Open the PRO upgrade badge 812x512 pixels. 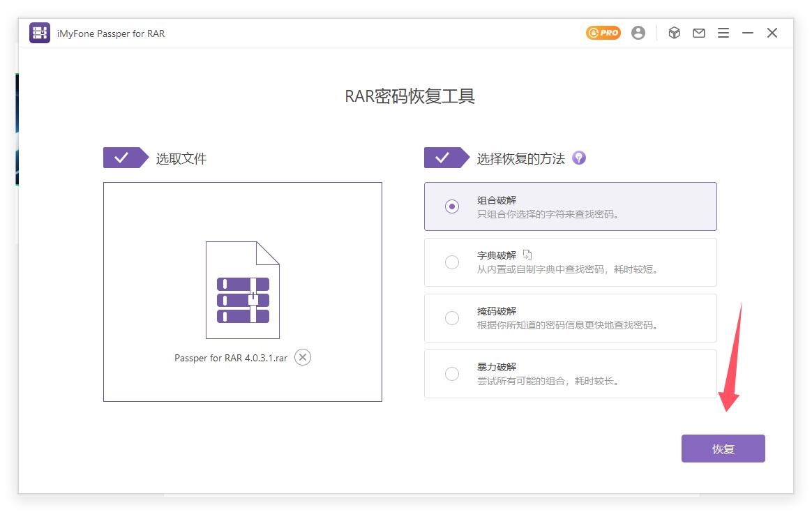(x=603, y=33)
